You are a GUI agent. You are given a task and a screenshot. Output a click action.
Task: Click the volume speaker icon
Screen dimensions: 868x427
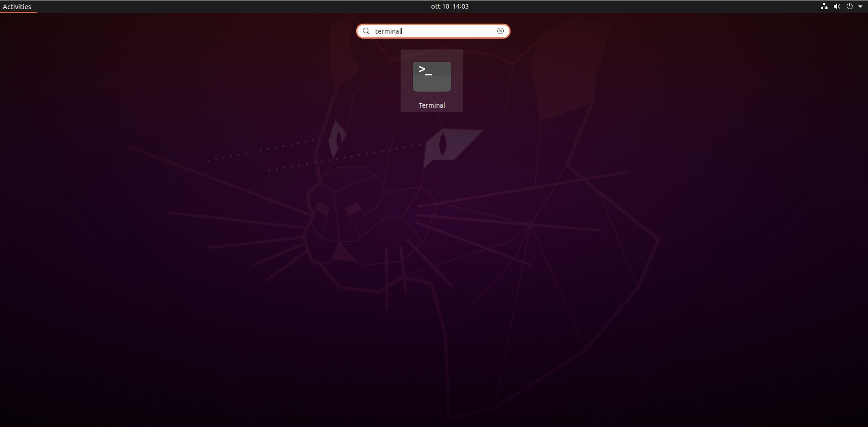tap(837, 6)
